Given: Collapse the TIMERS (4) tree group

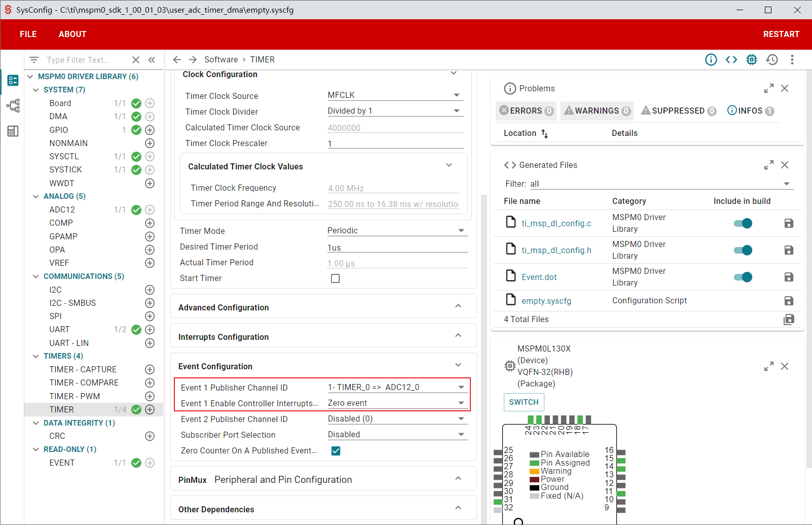Looking at the screenshot, I should (35, 356).
